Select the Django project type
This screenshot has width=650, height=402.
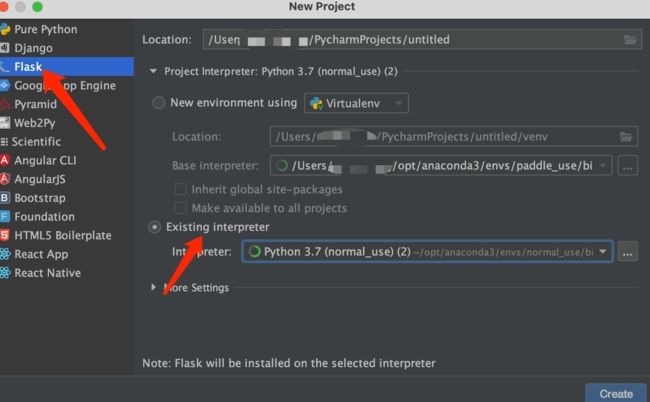(x=34, y=48)
